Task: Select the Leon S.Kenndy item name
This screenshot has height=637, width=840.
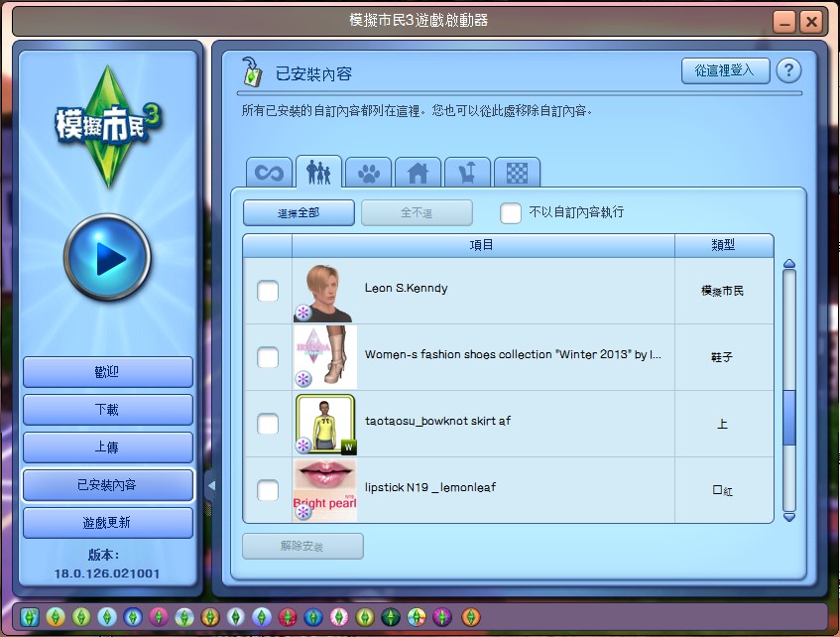Action: click(x=406, y=289)
